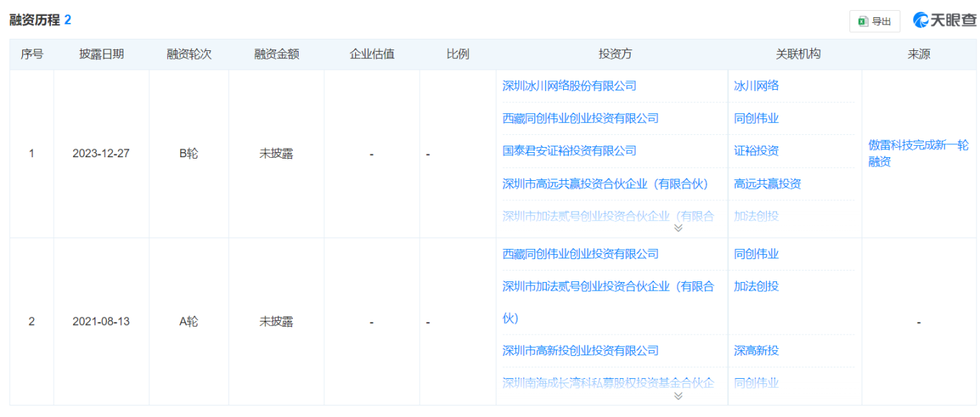Image resolution: width=980 pixels, height=417 pixels.
Task: Click investor 西藏同创伟业创业投资有限公司
Action: 580,118
